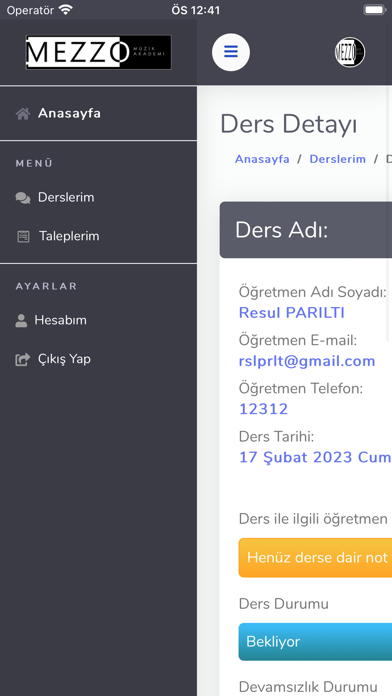Image resolution: width=392 pixels, height=696 pixels.
Task: Click the exit icon beside Çıkış Yap
Action: tap(23, 359)
